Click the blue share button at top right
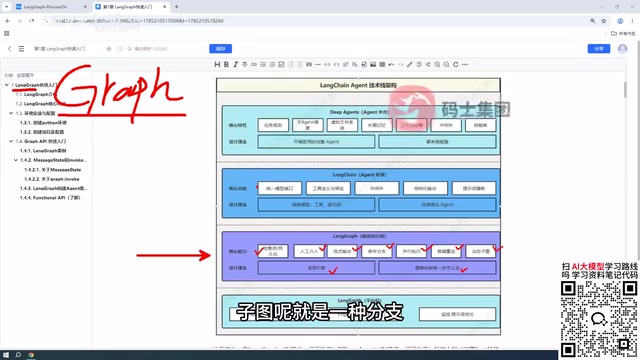640x360 pixels. click(599, 49)
